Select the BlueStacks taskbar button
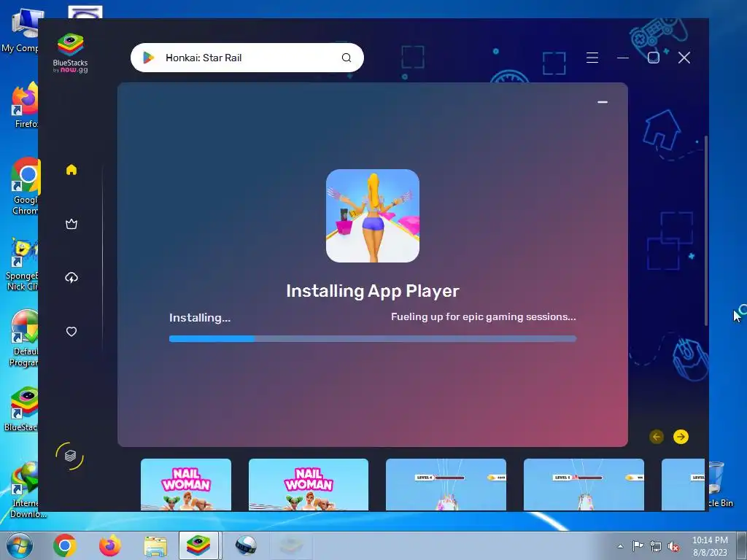Viewport: 747px width, 560px height. pyautogui.click(x=198, y=545)
